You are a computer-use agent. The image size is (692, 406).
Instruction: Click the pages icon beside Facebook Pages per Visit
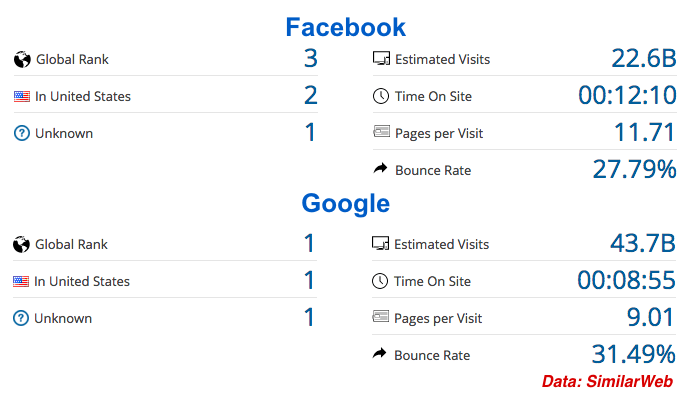pos(380,133)
